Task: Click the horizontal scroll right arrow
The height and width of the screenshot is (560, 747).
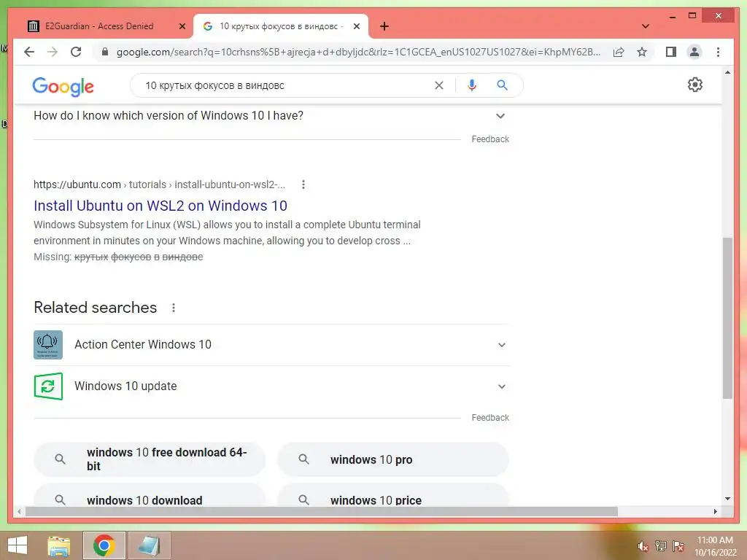Action: click(x=715, y=511)
